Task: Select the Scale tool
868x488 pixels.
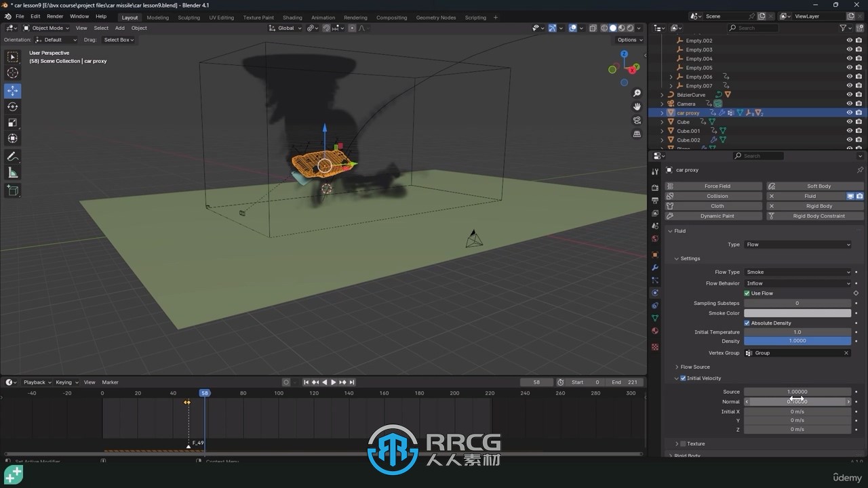Action: 12,123
